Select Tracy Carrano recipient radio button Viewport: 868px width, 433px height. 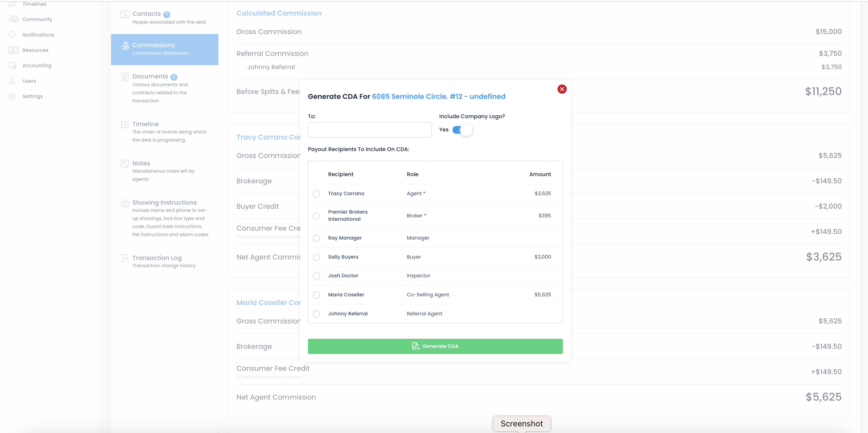coord(316,194)
